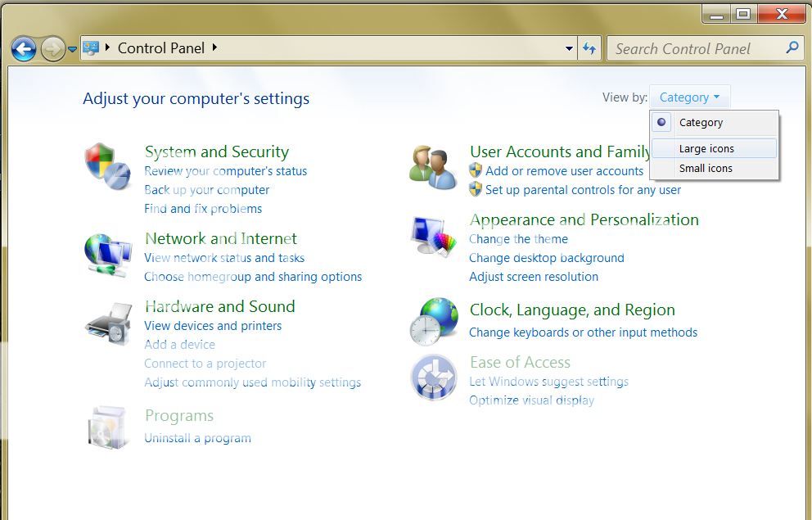
Task: Click Connect to a projector link
Action: click(205, 364)
